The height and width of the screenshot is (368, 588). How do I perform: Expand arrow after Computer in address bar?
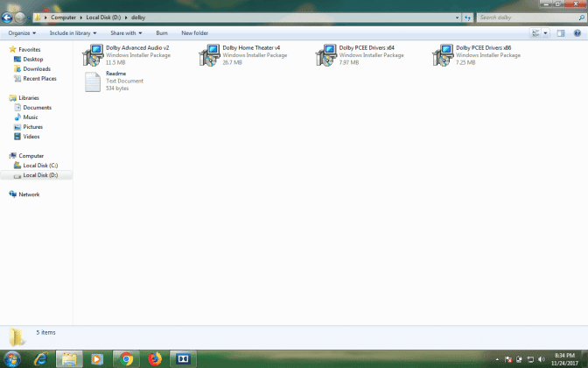[81, 18]
